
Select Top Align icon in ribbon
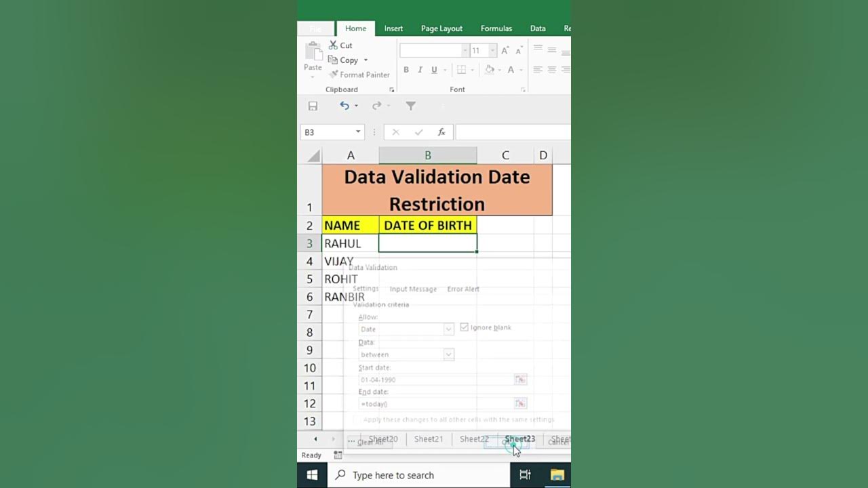point(538,49)
